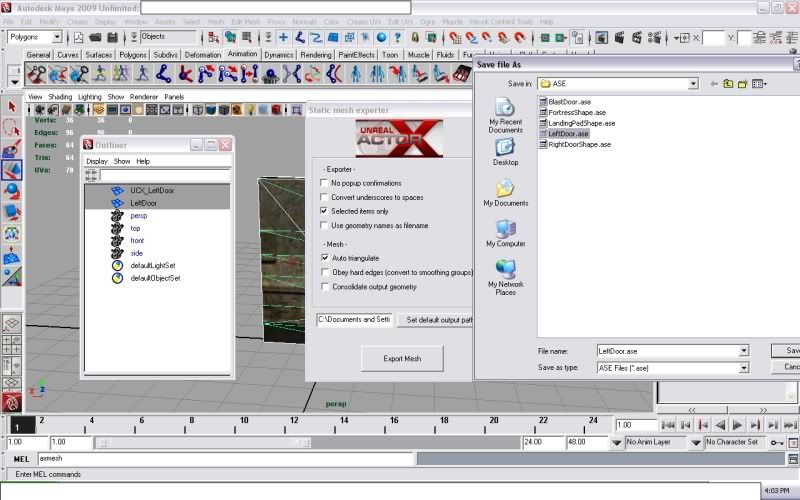Click the Auto keyframe key icon

tap(777, 442)
